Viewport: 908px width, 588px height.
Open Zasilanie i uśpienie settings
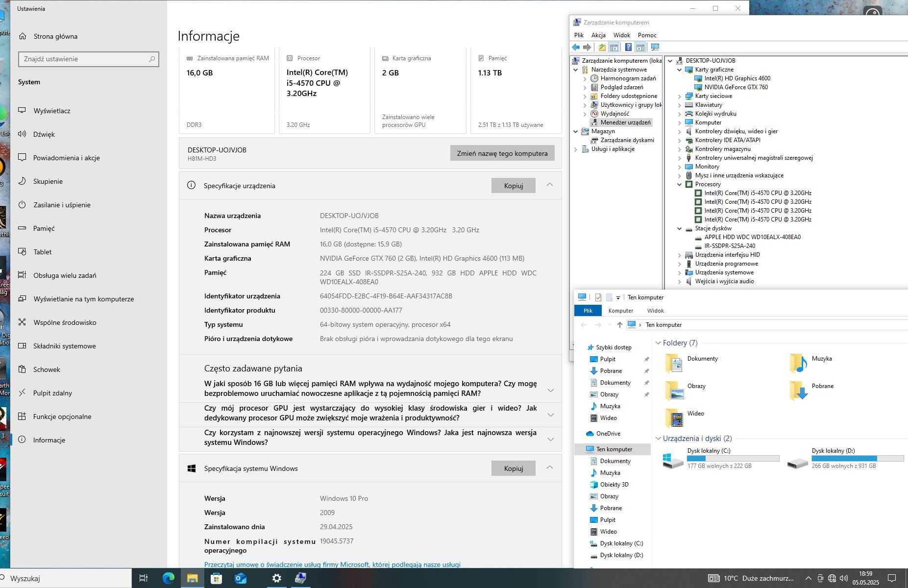click(x=62, y=205)
